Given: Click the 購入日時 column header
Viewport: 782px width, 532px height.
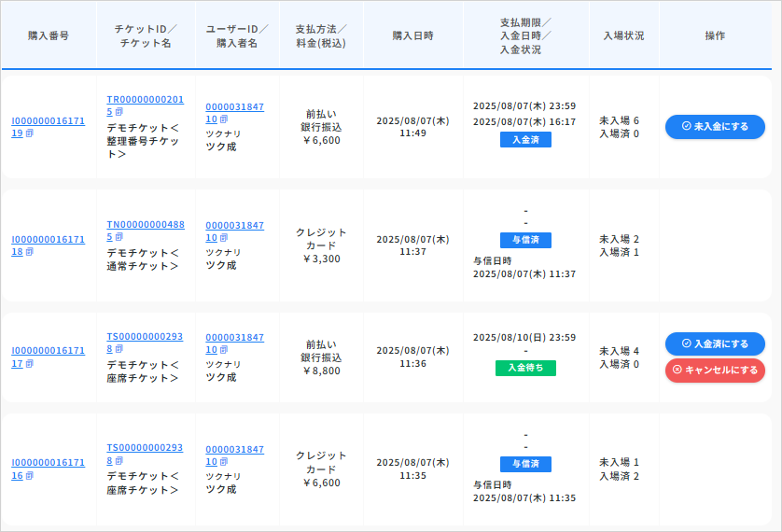Looking at the screenshot, I should coord(412,35).
